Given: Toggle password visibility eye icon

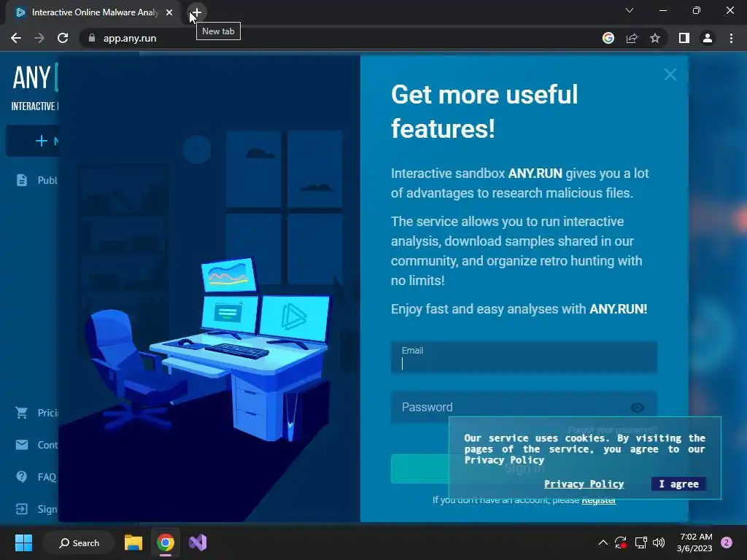Looking at the screenshot, I should [638, 408].
